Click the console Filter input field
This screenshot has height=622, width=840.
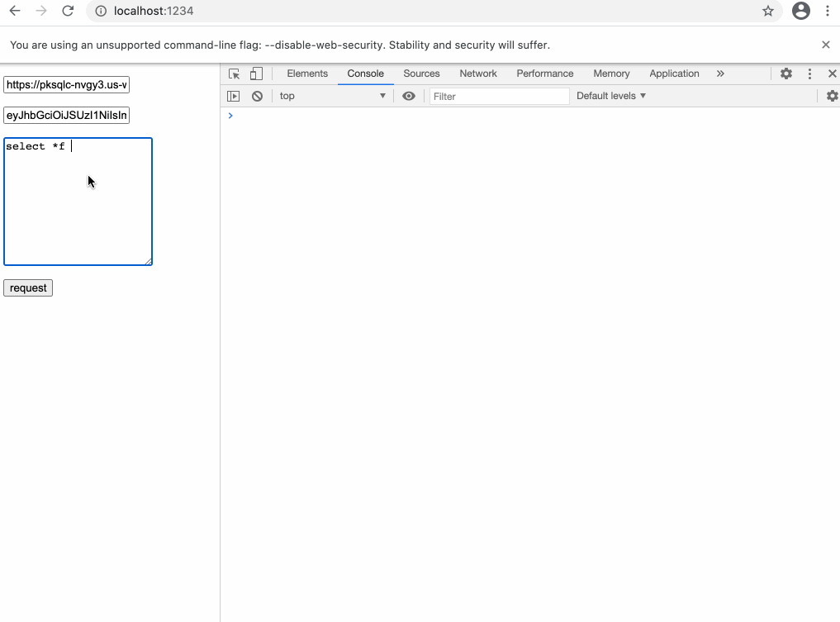[x=499, y=96]
